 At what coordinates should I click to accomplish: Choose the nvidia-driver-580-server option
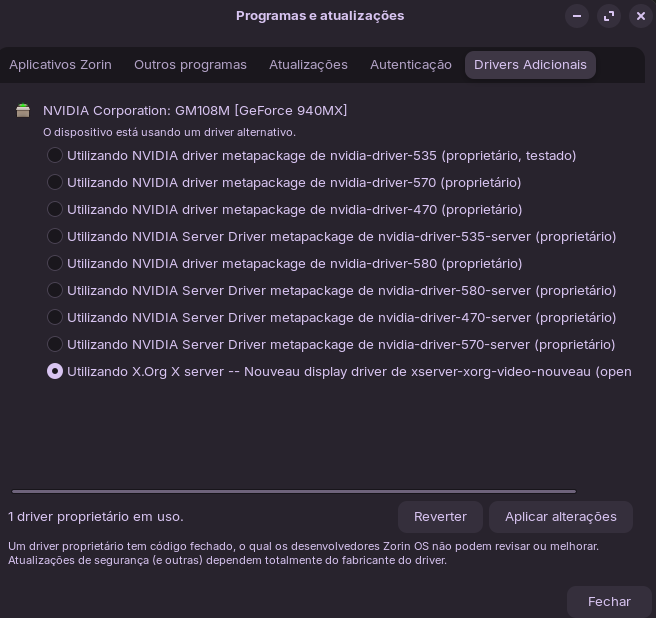tap(55, 290)
